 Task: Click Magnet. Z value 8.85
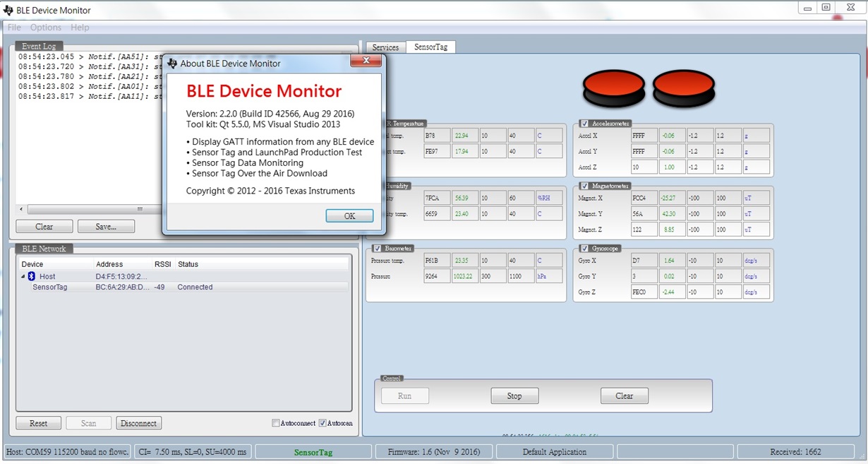(x=673, y=230)
